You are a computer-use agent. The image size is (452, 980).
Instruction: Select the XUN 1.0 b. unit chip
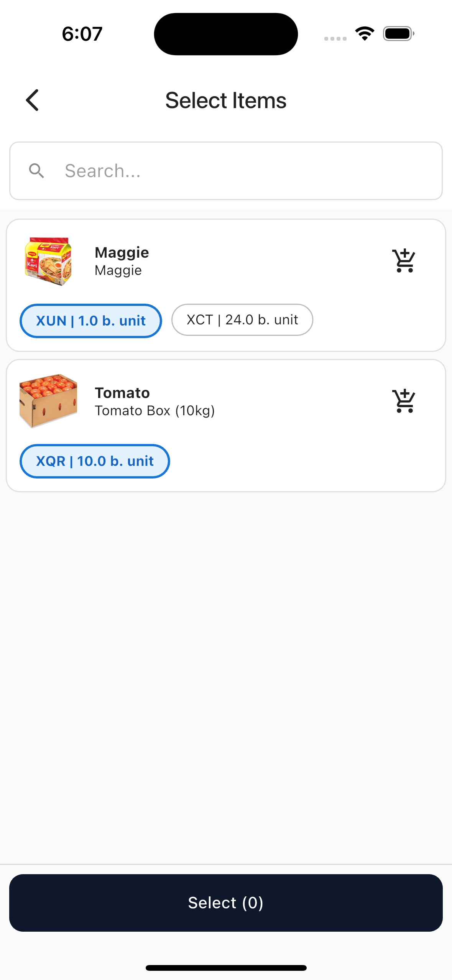pos(90,321)
